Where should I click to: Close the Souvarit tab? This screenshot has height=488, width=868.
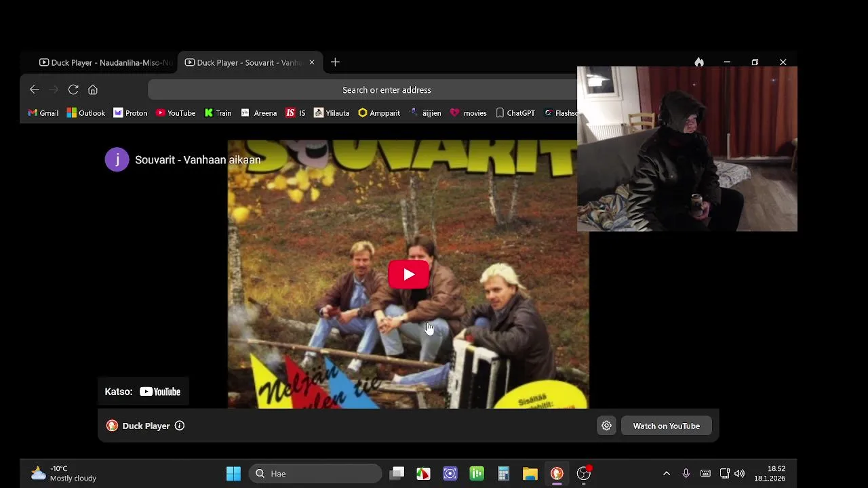click(x=312, y=62)
